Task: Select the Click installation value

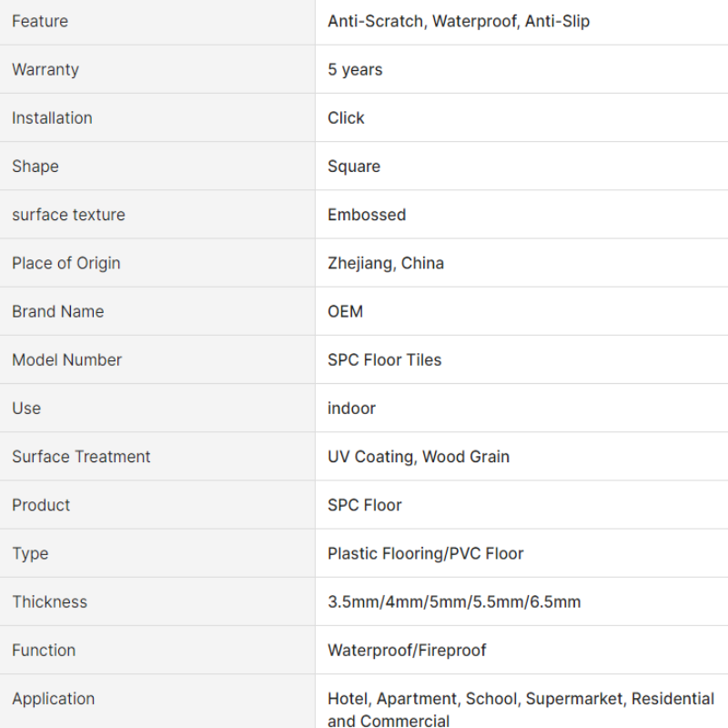Action: click(x=346, y=118)
